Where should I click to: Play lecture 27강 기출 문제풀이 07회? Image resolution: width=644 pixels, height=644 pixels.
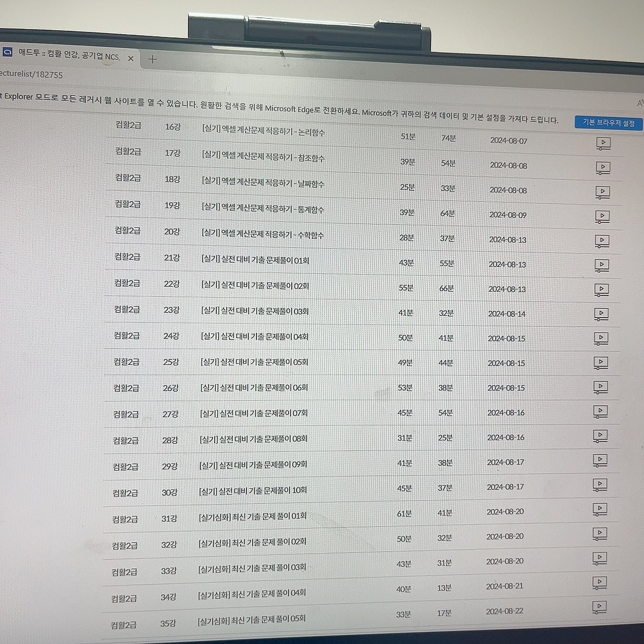[601, 412]
